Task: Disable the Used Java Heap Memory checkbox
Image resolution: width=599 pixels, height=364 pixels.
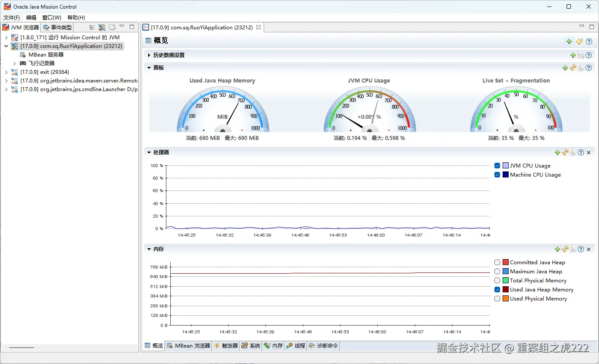Action: pos(497,290)
